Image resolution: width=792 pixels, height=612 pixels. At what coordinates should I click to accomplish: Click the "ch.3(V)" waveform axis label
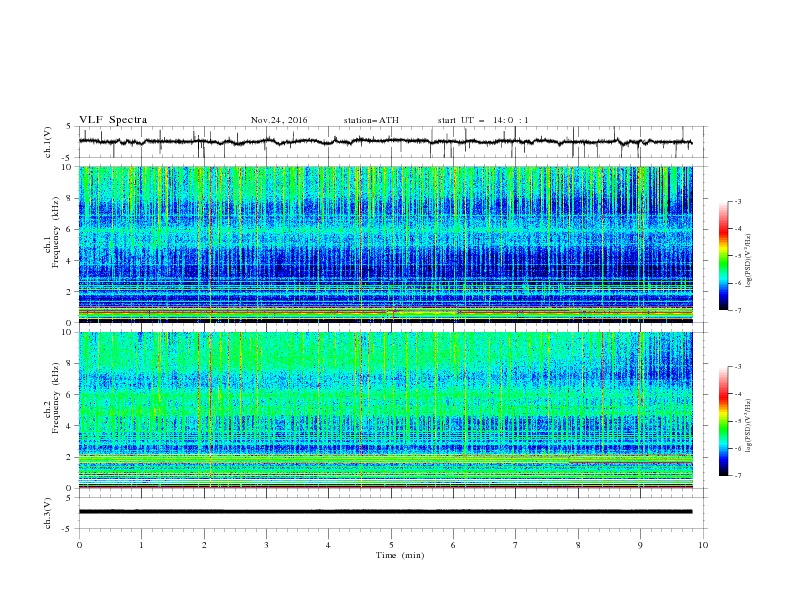click(48, 513)
